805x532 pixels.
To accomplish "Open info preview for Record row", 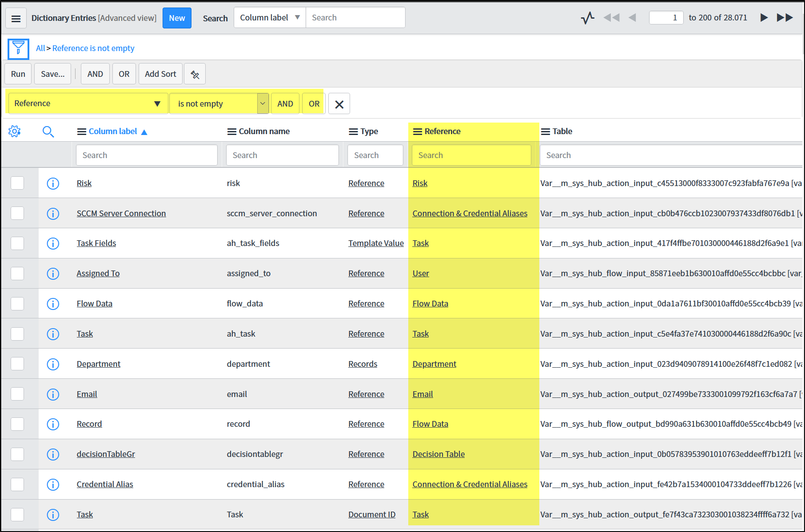I will [53, 424].
